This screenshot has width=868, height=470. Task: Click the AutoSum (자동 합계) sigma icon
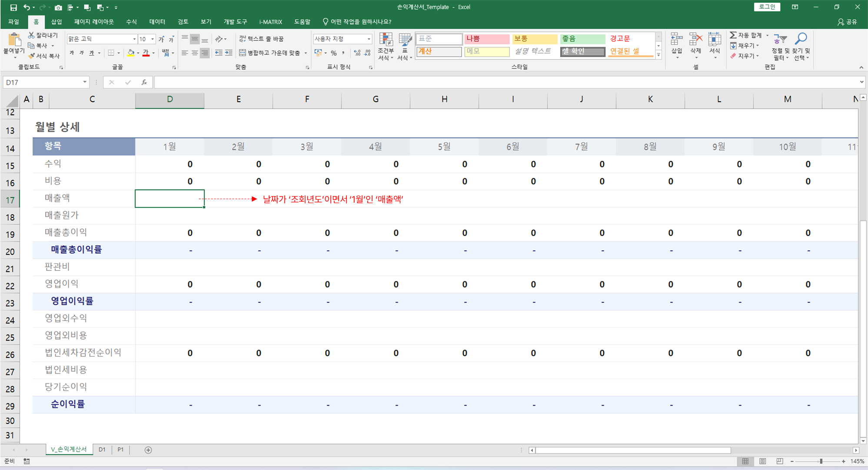point(733,35)
